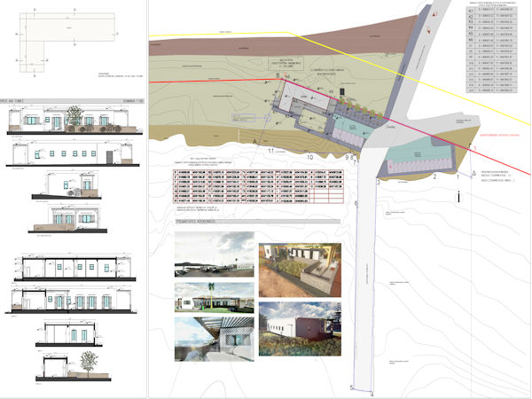Click row "K3" in the grey coordinates table
The width and height of the screenshot is (532, 399).
492,22
